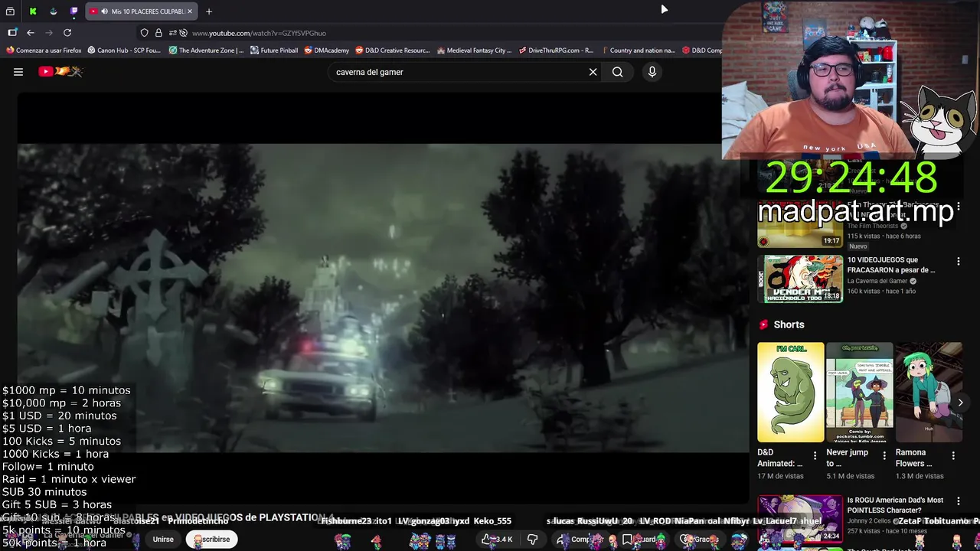Open Medieval Fantasy City bookmark
Viewport: 980px width, 551px height.
pos(474,51)
